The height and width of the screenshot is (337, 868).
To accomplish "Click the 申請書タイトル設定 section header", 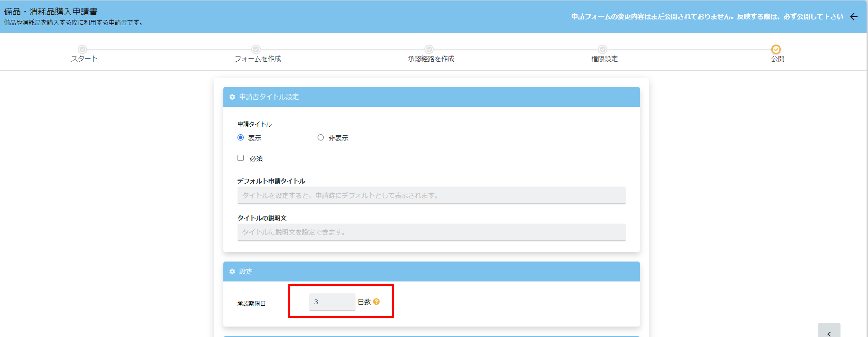I will pos(431,97).
